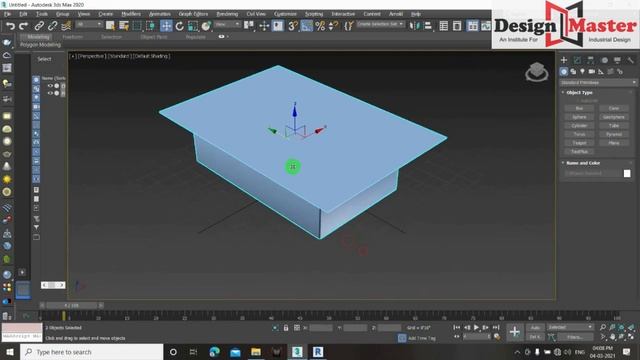Click the Play Animation button

476,327
